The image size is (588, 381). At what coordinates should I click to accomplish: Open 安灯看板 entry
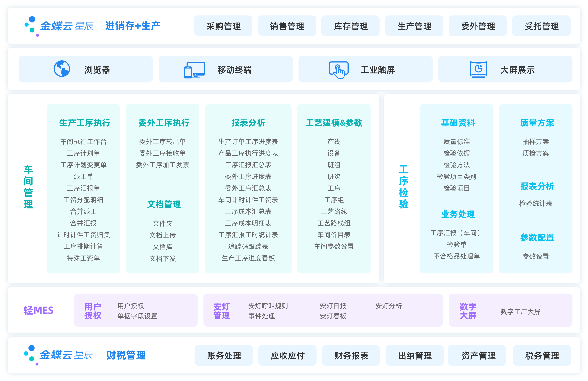tap(333, 316)
